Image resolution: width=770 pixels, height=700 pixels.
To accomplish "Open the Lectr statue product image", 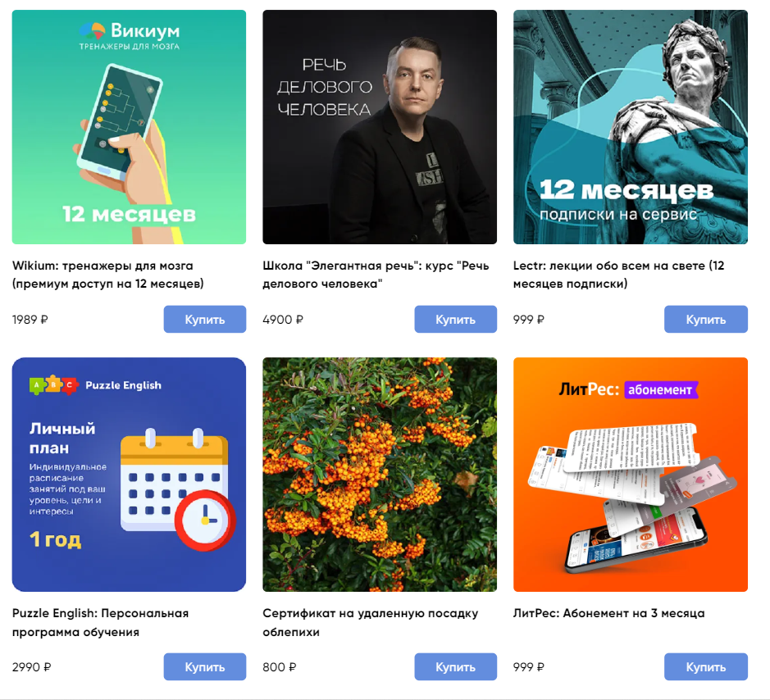I will point(631,127).
